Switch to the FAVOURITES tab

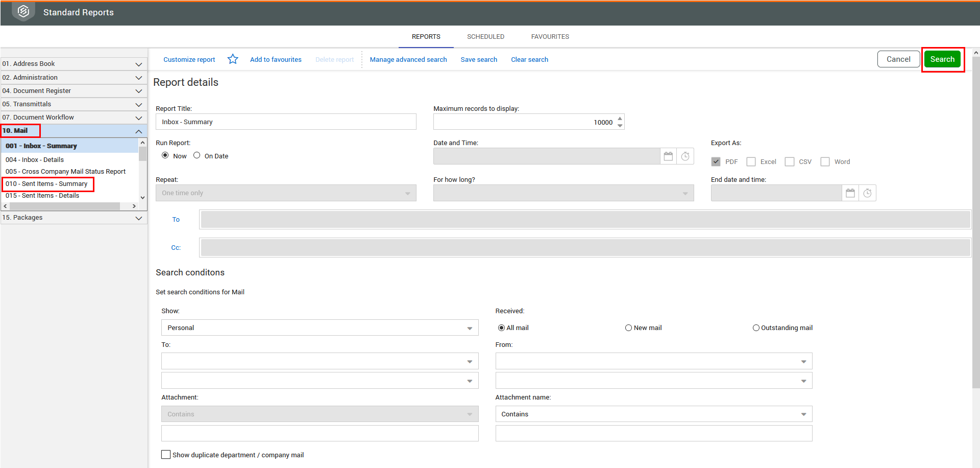(x=550, y=37)
